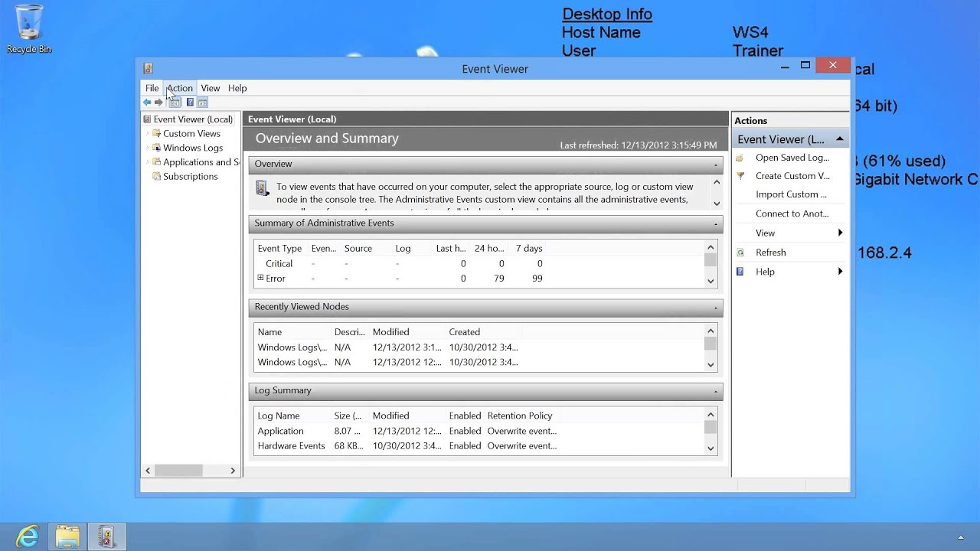
Task: Click the Overview section info icon
Action: click(x=262, y=187)
